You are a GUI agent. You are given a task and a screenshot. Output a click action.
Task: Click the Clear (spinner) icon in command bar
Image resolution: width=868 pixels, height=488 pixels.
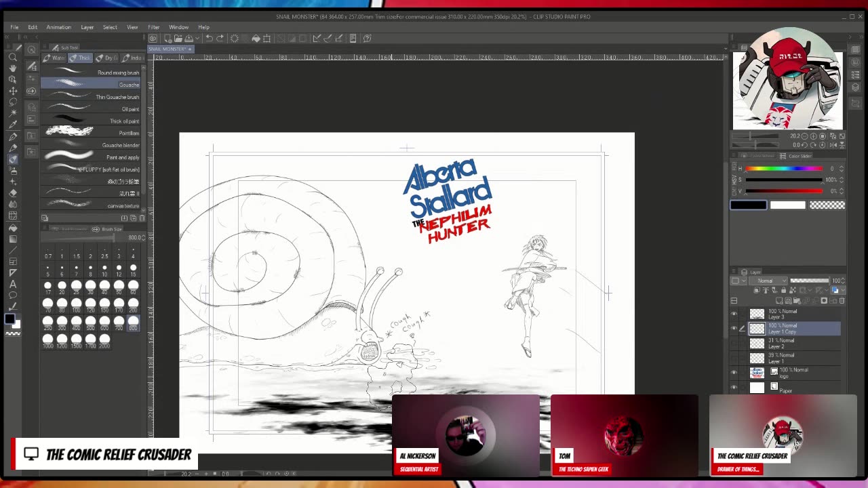[235, 39]
